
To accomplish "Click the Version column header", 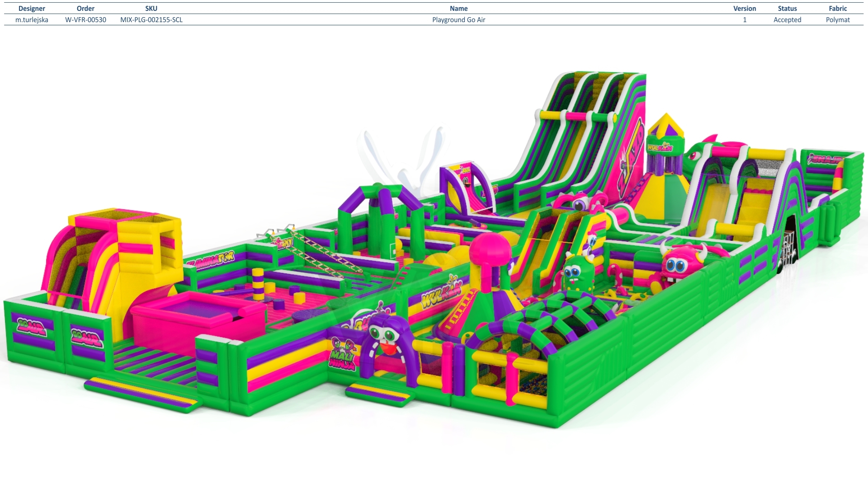I will pos(745,9).
